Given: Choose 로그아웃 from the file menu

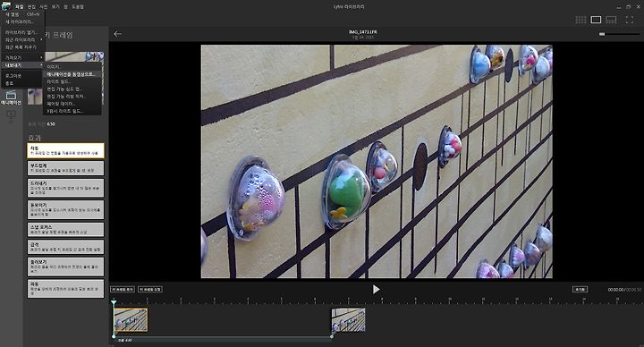Looking at the screenshot, I should click(x=22, y=75).
